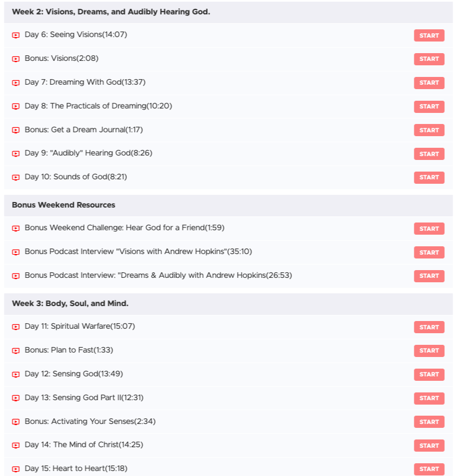Start the Bonus: Plan to Fast lesson
457x476 pixels.
[429, 350]
